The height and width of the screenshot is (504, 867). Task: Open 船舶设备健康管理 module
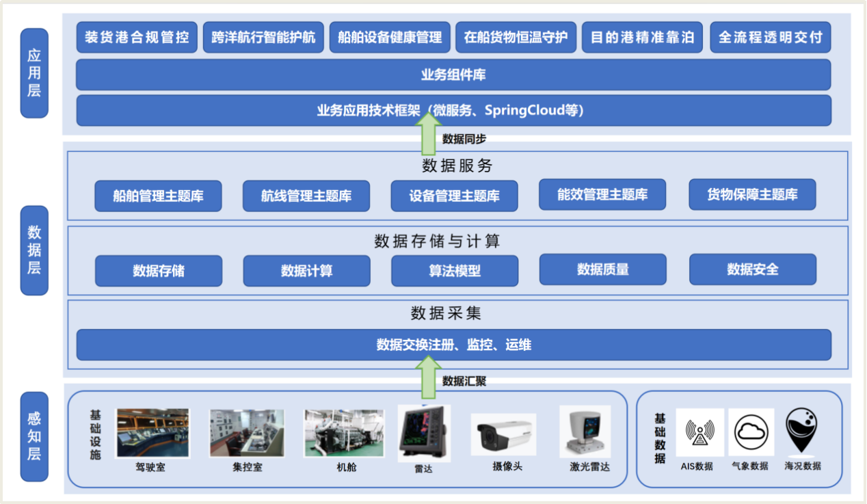click(x=390, y=37)
